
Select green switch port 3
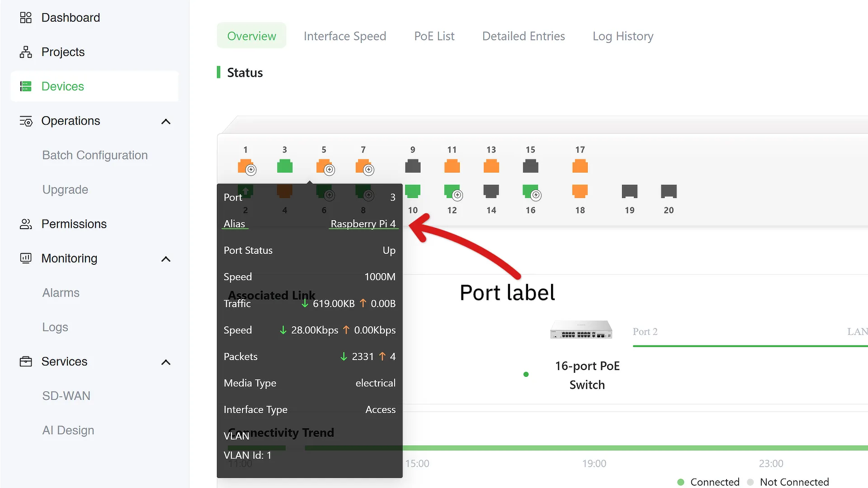(x=285, y=166)
